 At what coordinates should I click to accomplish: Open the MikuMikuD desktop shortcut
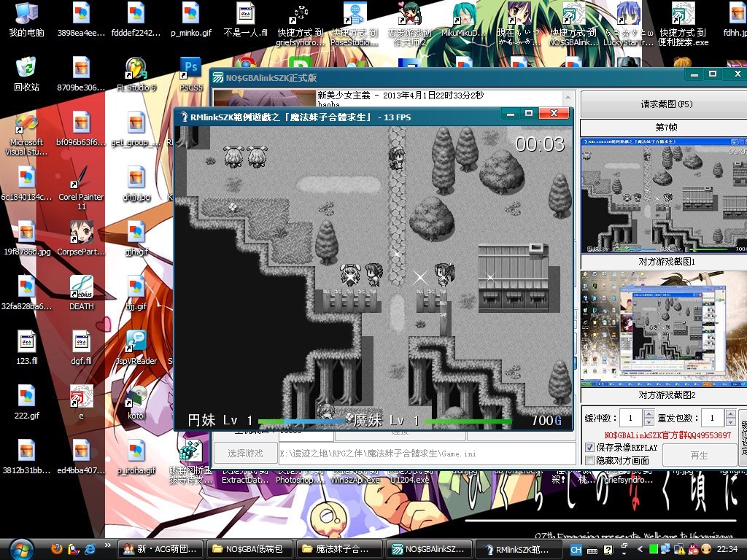(x=463, y=20)
